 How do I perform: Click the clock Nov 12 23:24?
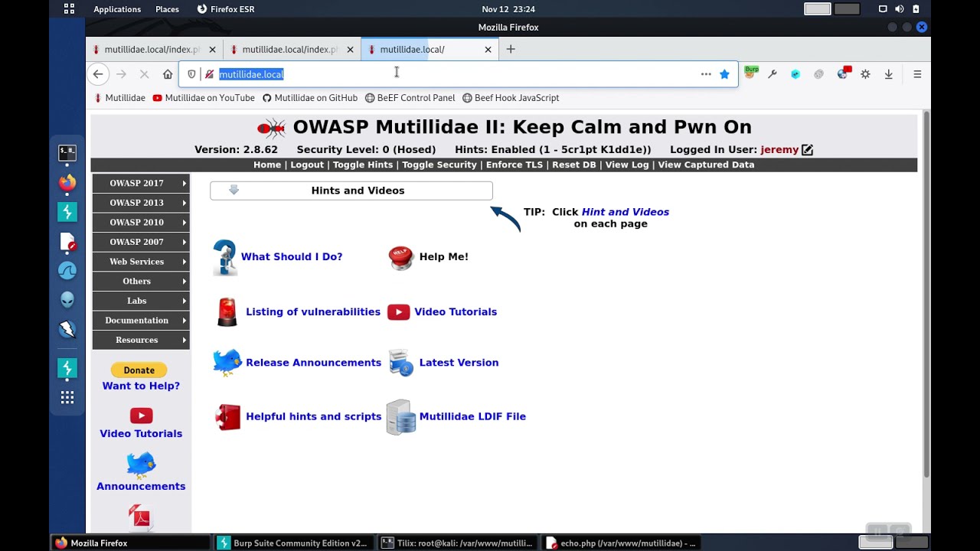(x=508, y=9)
